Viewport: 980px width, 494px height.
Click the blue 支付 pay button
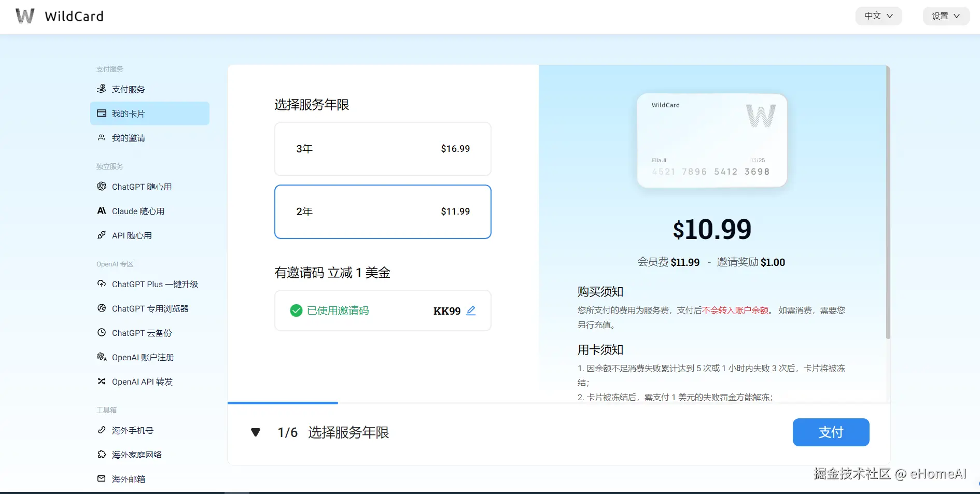[x=831, y=432]
